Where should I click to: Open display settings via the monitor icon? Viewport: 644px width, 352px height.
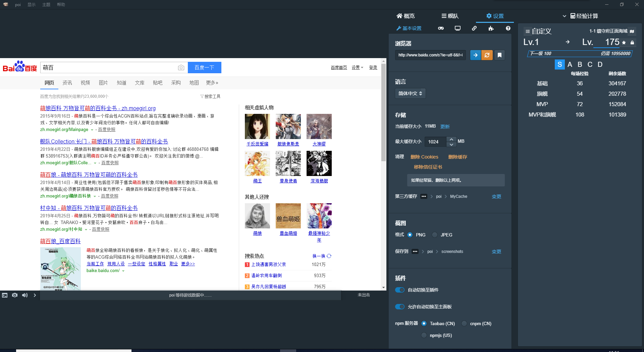tap(458, 28)
